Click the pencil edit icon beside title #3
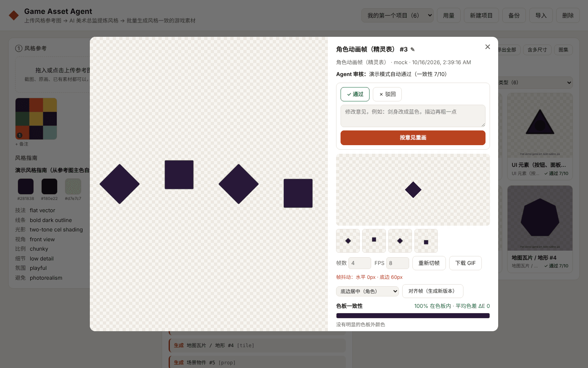The height and width of the screenshot is (368, 588). (x=412, y=49)
